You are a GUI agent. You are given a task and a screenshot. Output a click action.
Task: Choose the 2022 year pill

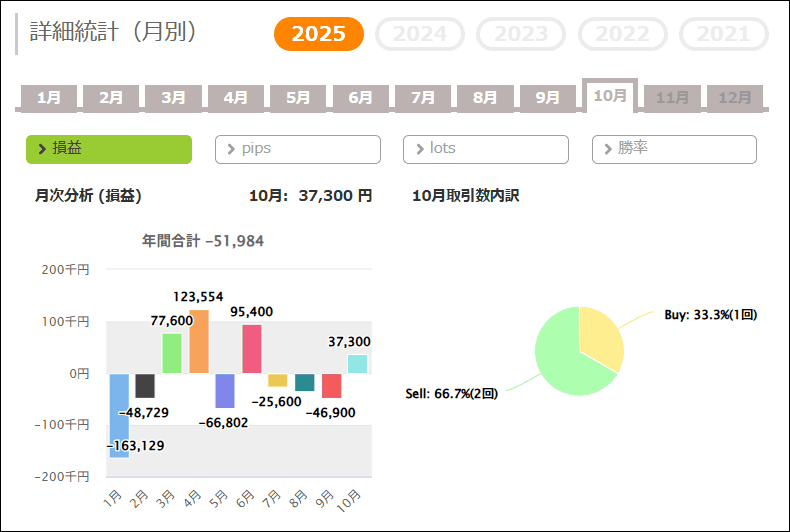[x=623, y=34]
